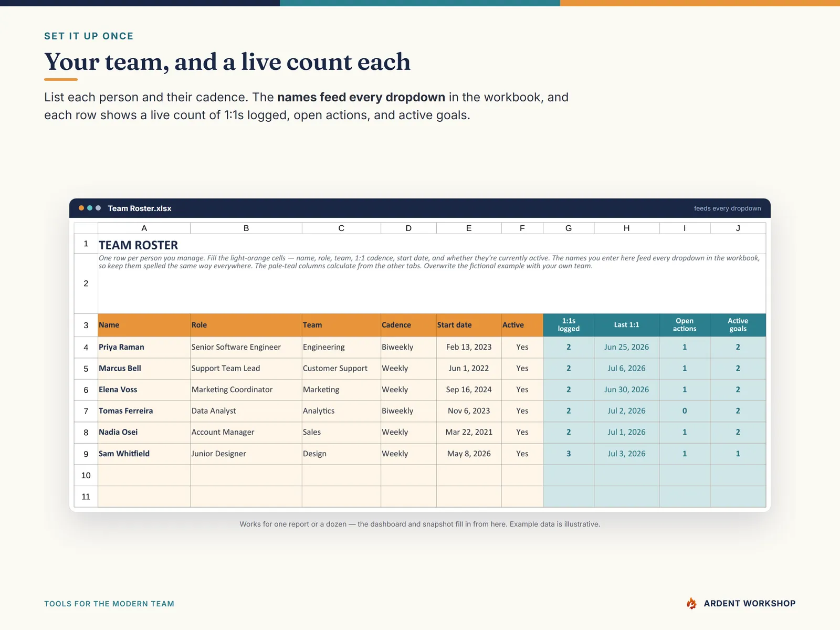This screenshot has width=840, height=630.
Task: Select column E header
Action: click(x=469, y=228)
